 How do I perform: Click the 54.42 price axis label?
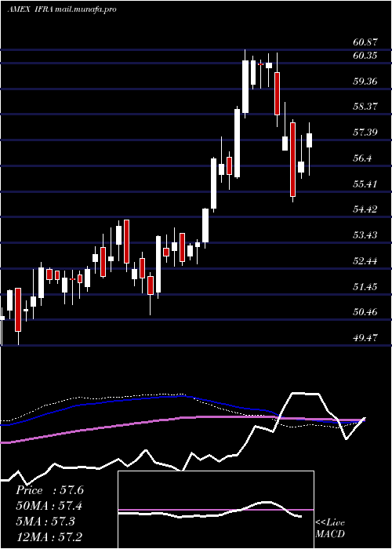365,209
